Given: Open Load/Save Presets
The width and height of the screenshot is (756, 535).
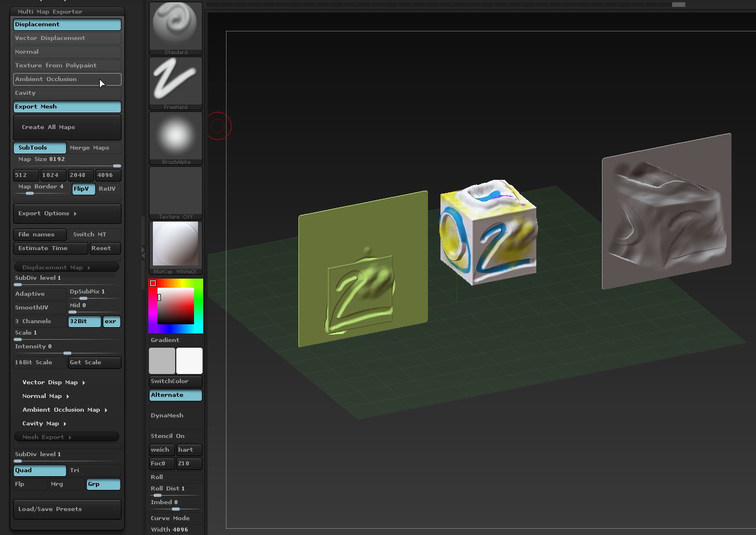Looking at the screenshot, I should coord(67,509).
